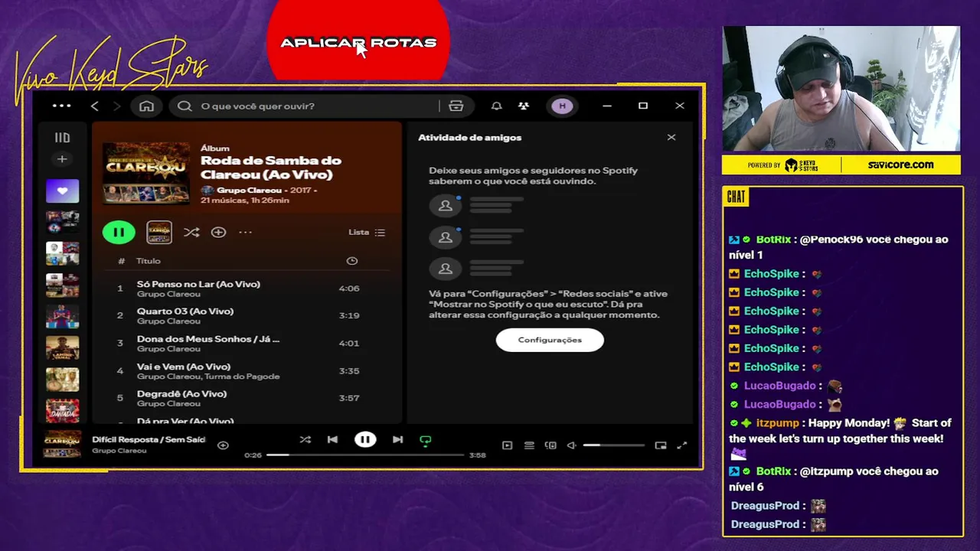
Task: Change view using the Lista dropdown
Action: 367,232
